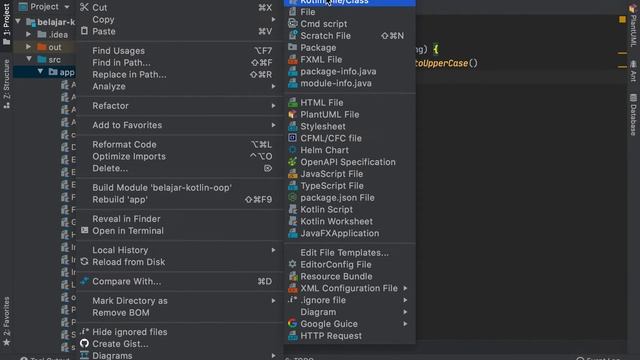Viewport: 640px width, 360px height.
Task: Select Find in Path... menu entry
Action: pyautogui.click(x=179, y=62)
